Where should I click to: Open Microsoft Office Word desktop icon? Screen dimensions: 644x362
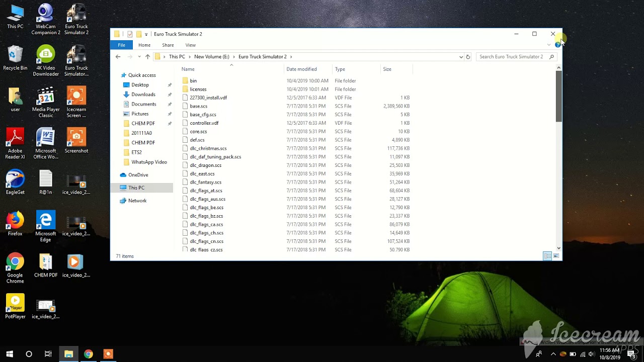pos(46,144)
